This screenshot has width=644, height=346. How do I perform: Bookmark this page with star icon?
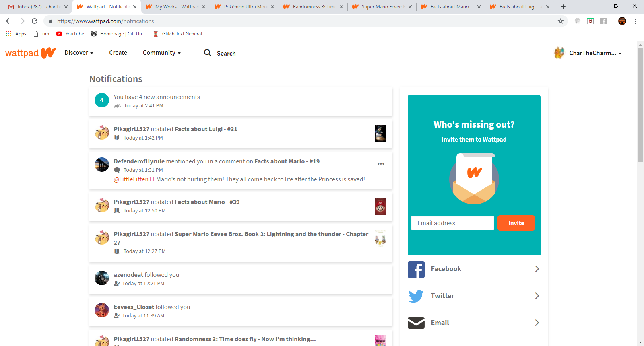tap(561, 21)
